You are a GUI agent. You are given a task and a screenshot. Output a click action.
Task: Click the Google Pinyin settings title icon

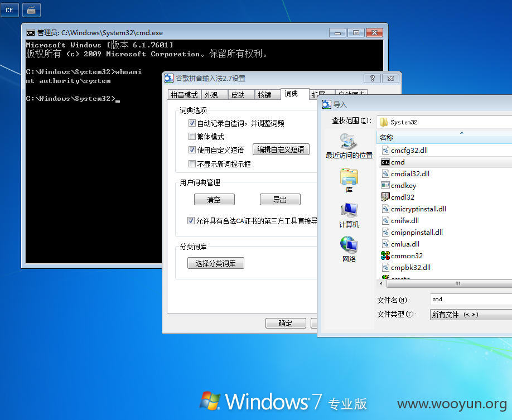[x=169, y=79]
